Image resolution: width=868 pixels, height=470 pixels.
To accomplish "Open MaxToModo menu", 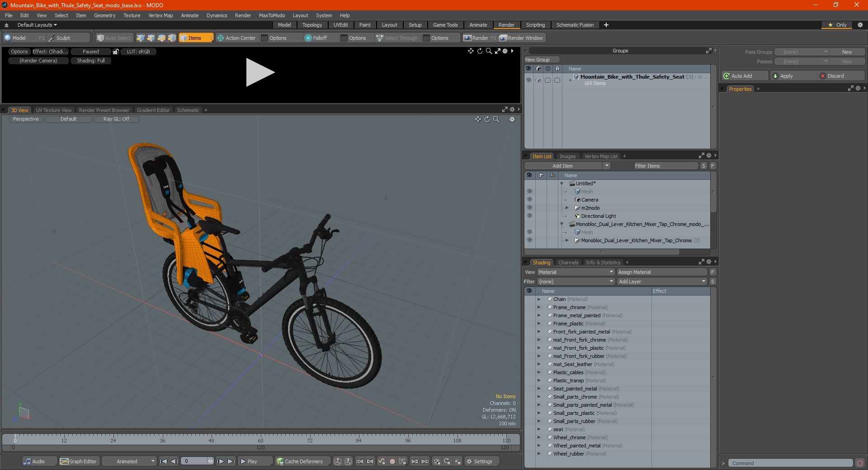I will [x=272, y=15].
